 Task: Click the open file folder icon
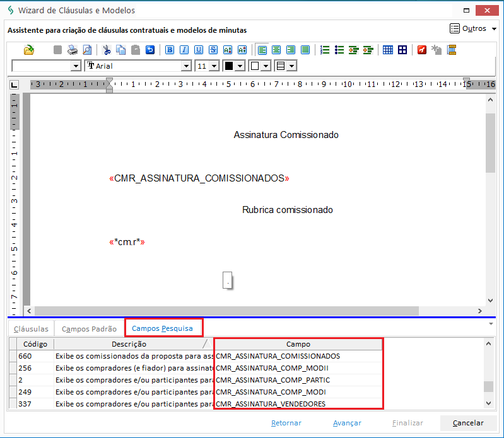pyautogui.click(x=29, y=50)
